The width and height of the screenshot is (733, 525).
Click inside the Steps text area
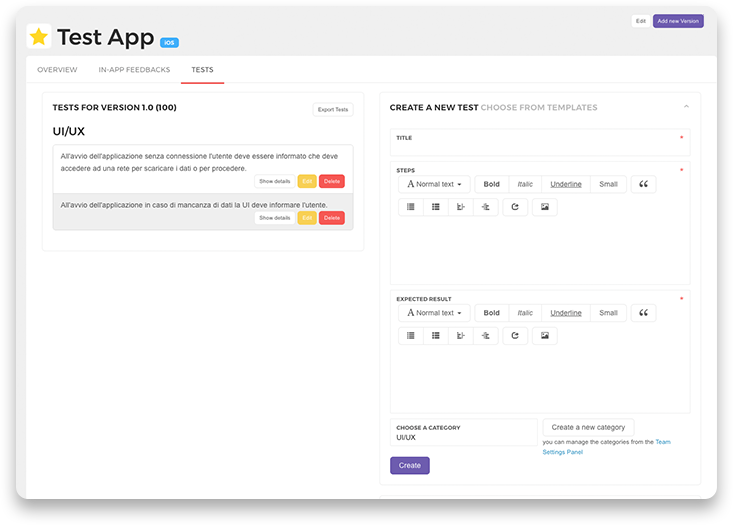(x=540, y=250)
